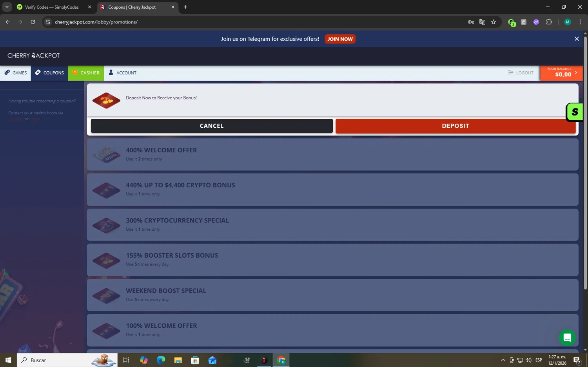Screen dimensions: 588x367
Task: Select the 155% Booster Slots Bonus coupon
Action: (x=332, y=260)
